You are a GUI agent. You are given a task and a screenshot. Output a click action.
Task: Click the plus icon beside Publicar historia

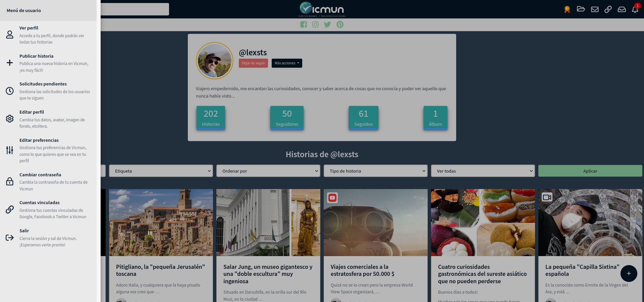pyautogui.click(x=10, y=63)
